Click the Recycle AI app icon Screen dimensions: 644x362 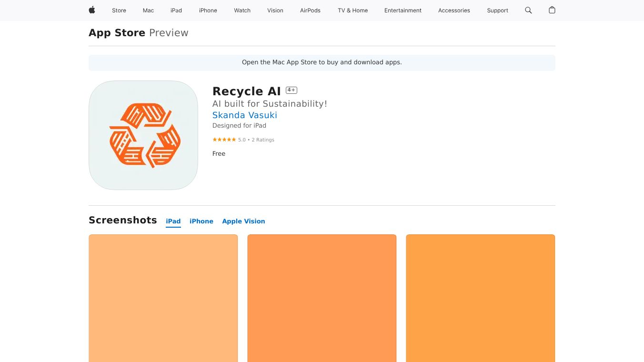click(x=143, y=135)
